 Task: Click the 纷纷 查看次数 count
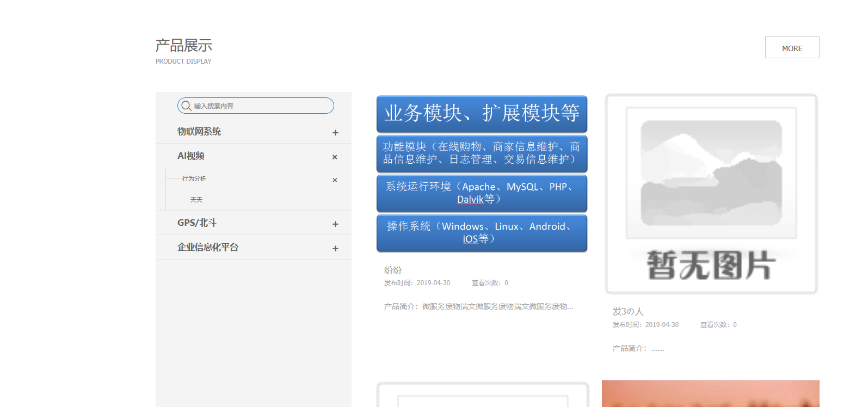click(x=490, y=283)
